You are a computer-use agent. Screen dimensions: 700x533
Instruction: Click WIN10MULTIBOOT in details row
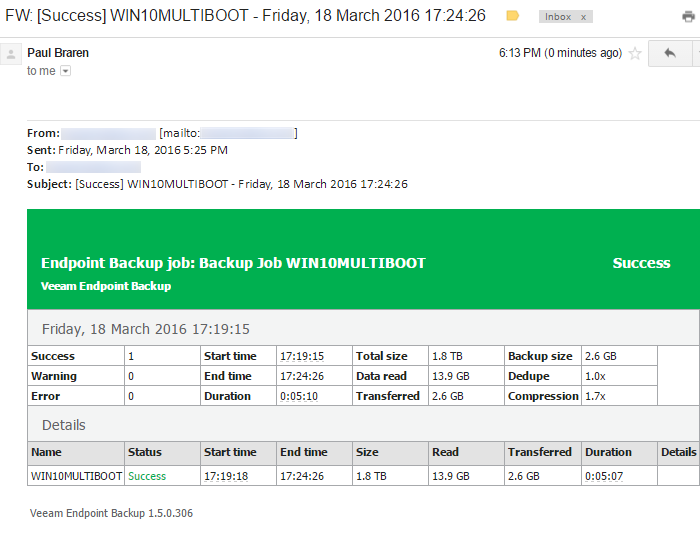pyautogui.click(x=76, y=476)
